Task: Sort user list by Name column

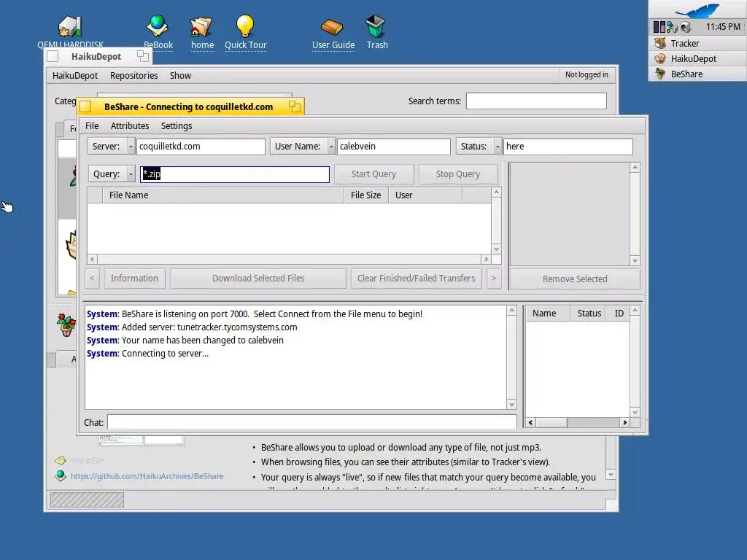Action: [x=548, y=314]
